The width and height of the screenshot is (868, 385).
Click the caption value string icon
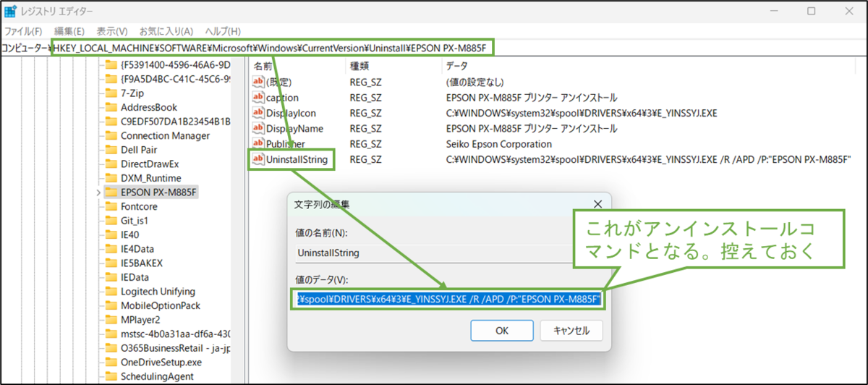pos(258,97)
